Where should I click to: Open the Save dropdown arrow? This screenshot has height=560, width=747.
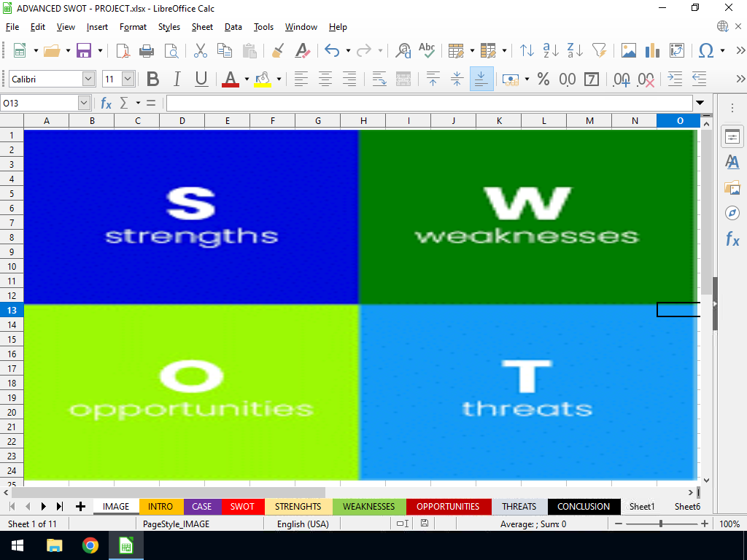(x=100, y=50)
